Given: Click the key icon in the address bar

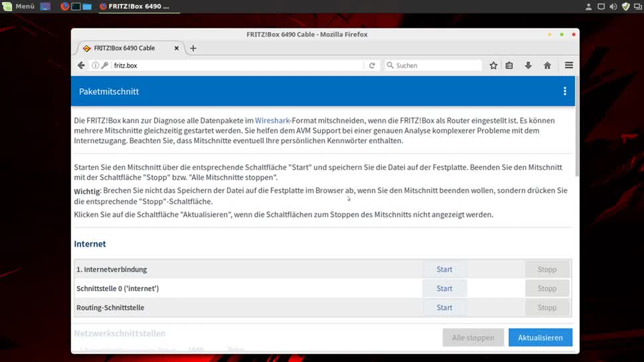Looking at the screenshot, I should click(105, 65).
